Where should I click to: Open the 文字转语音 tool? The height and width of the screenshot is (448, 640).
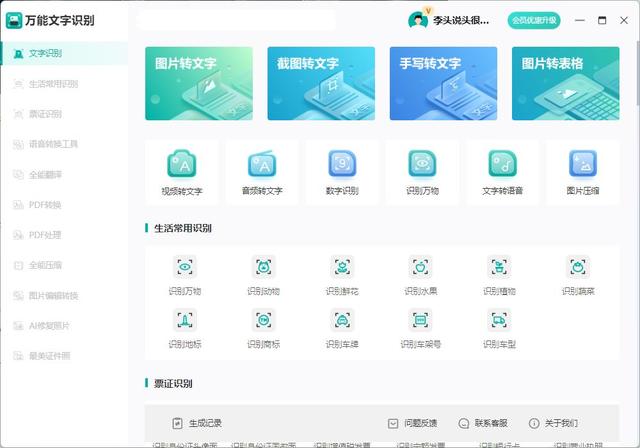click(502, 165)
